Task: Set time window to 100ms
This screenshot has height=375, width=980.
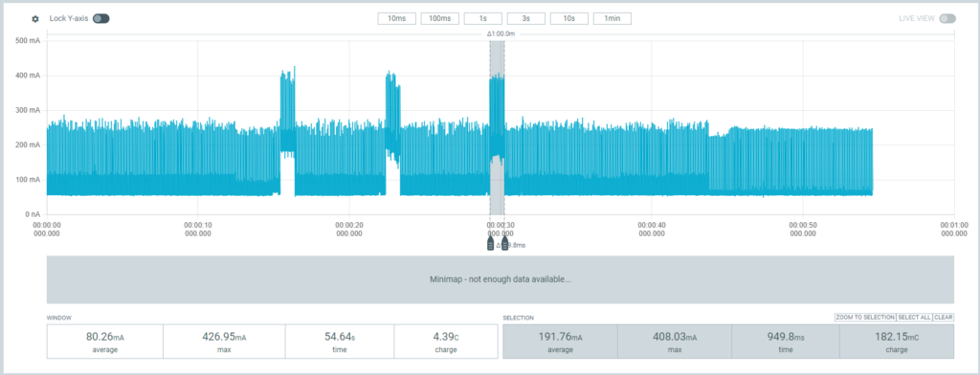Action: click(x=440, y=19)
